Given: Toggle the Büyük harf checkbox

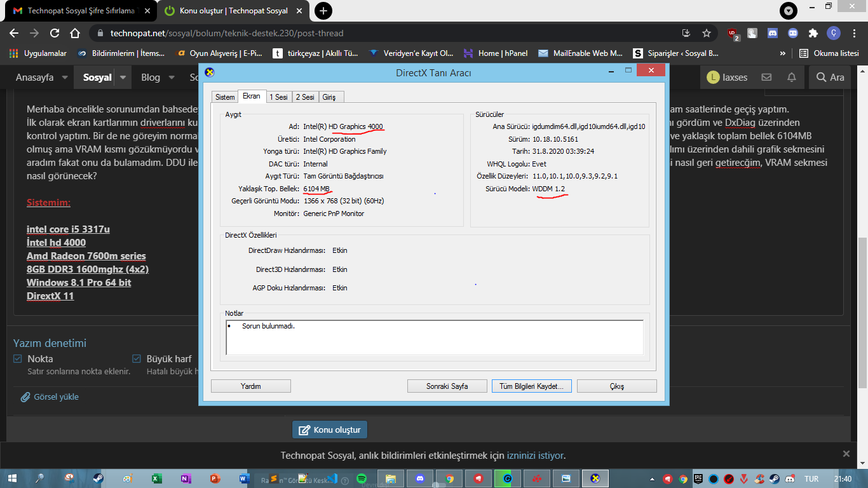Looking at the screenshot, I should coord(137,359).
